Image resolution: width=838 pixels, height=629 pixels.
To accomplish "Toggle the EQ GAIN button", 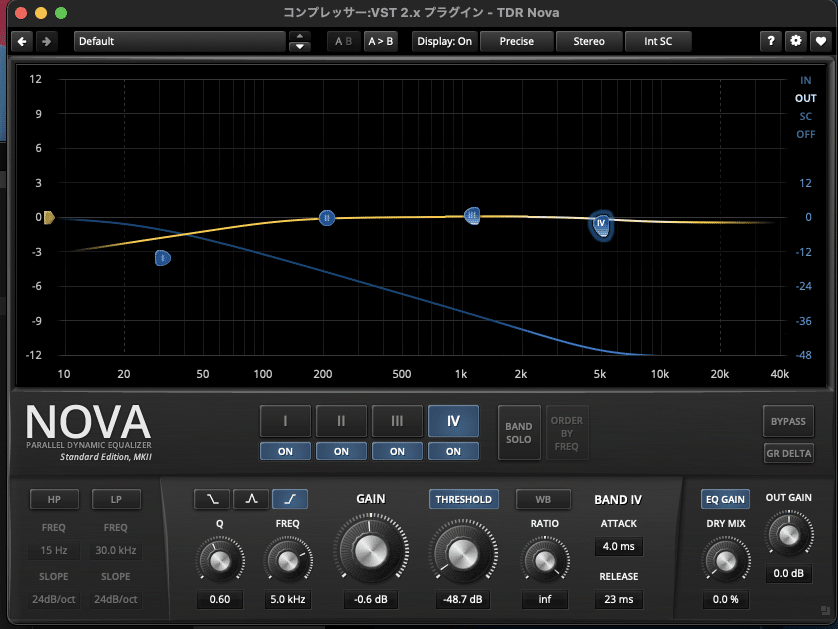I will pos(725,499).
